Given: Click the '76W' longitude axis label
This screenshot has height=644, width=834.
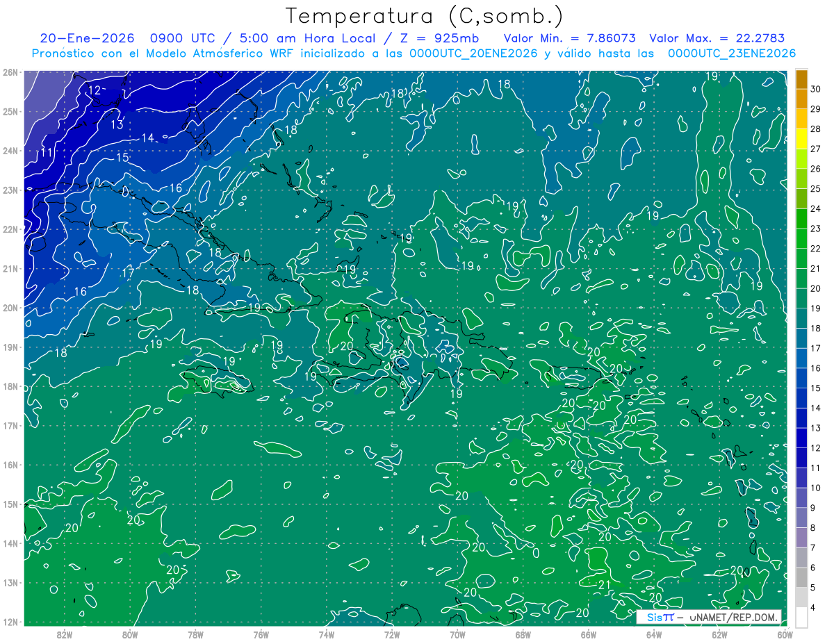Looking at the screenshot, I should point(261,634).
